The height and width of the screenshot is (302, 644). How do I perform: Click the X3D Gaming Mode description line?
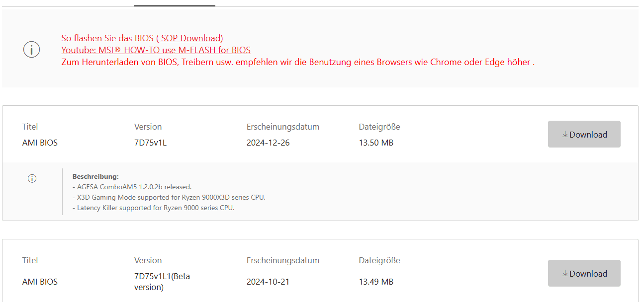[x=169, y=197]
